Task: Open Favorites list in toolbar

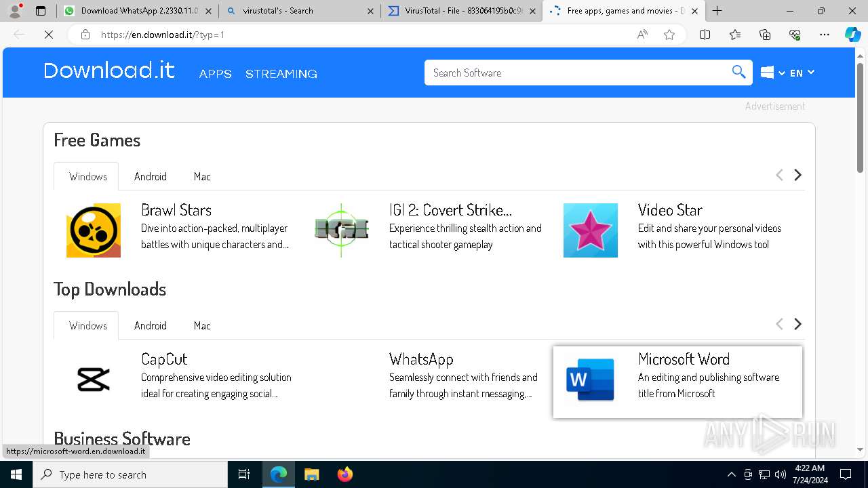Action: [x=735, y=35]
